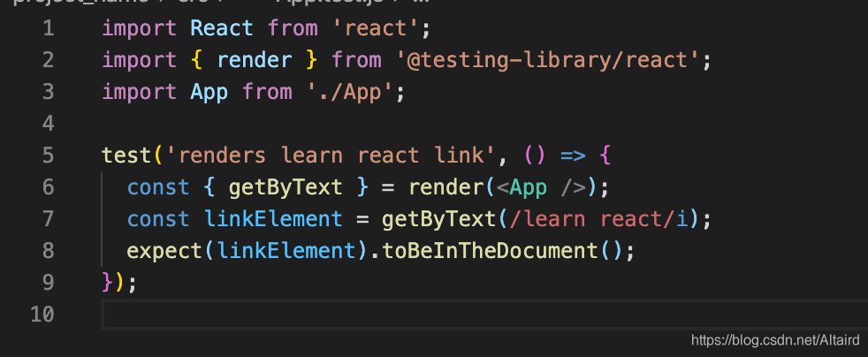This screenshot has height=357, width=868.
Task: Click line number 5 in the gutter
Action: point(48,156)
